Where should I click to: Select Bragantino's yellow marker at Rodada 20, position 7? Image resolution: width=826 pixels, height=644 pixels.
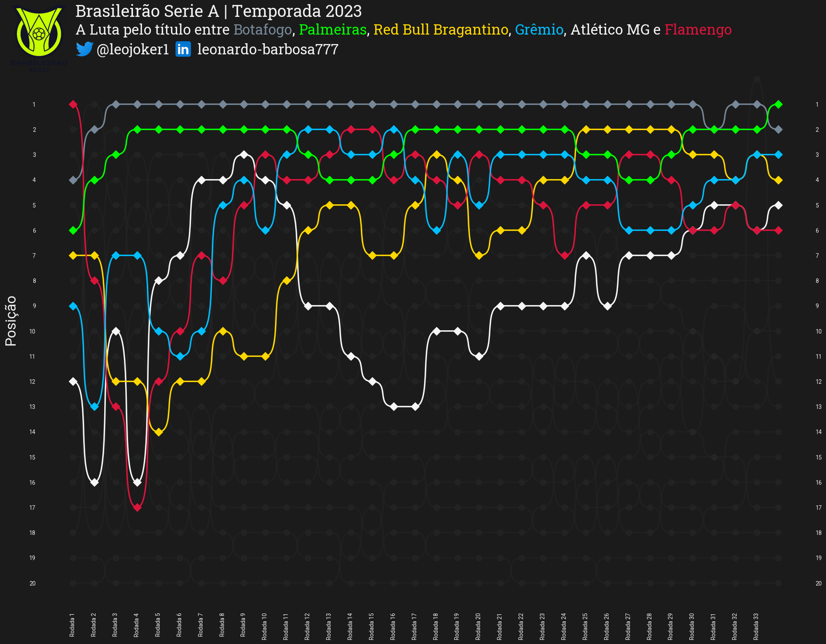coord(479,256)
